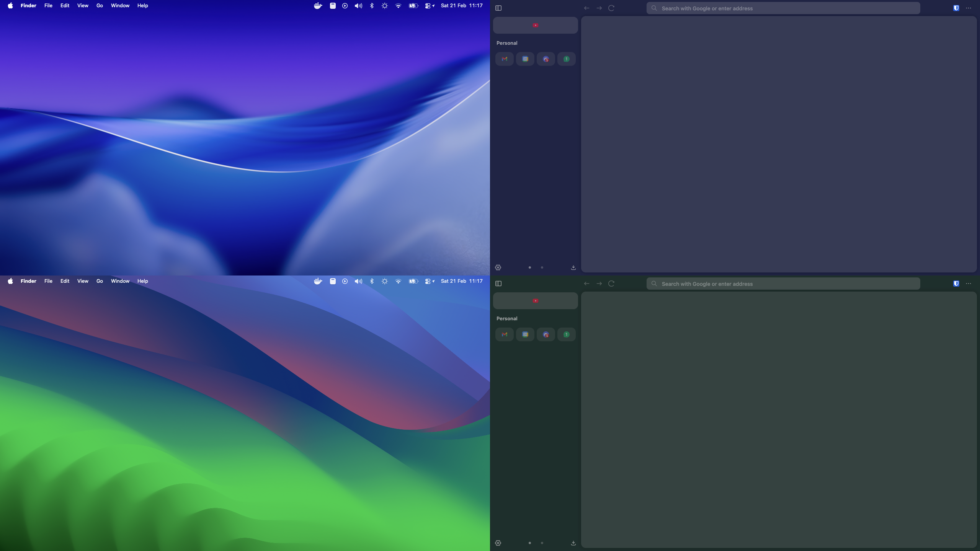Click the Personal workspace label in the blue browser

[x=507, y=43]
